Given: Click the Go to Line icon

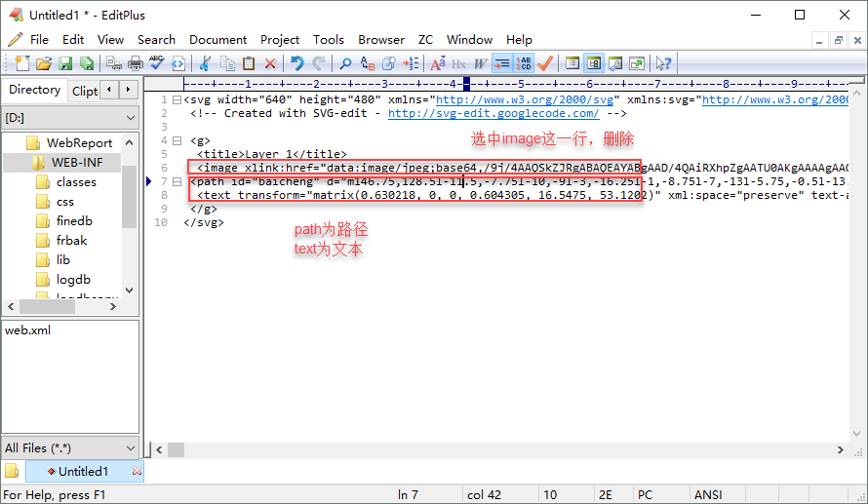Looking at the screenshot, I should click(411, 63).
